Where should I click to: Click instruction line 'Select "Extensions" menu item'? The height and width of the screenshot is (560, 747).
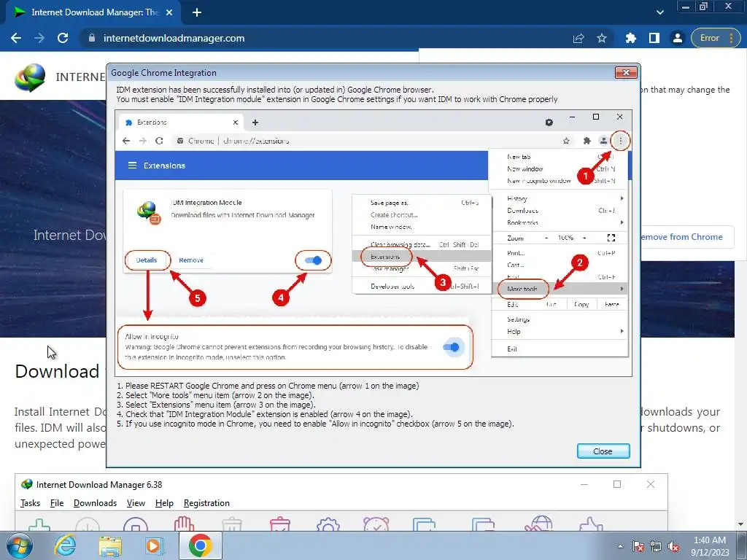[216, 405]
